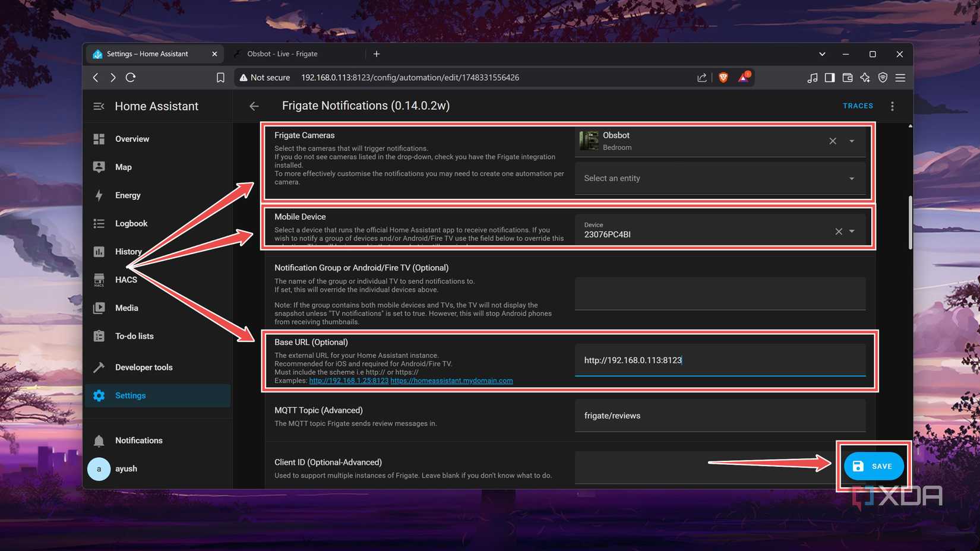Clear the Obsbot camera selection

833,141
